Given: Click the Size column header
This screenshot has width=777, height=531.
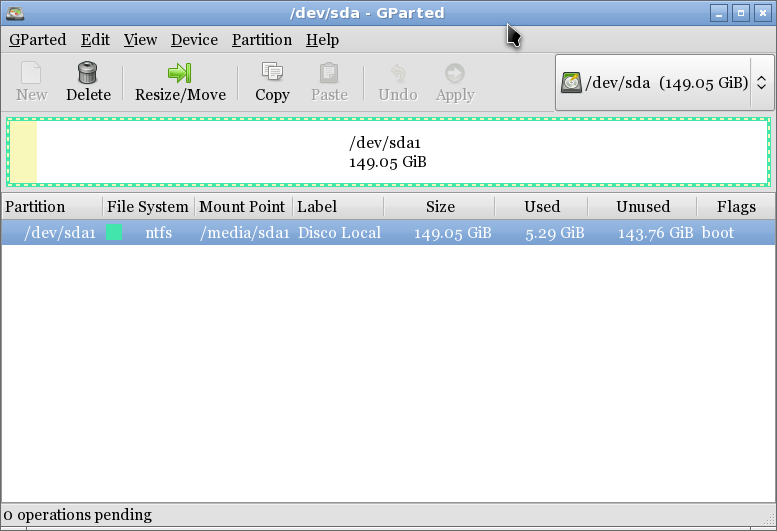Looking at the screenshot, I should point(439,207).
